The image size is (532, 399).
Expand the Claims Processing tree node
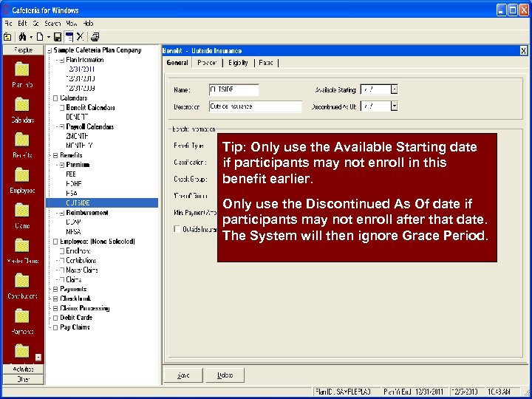(55, 308)
